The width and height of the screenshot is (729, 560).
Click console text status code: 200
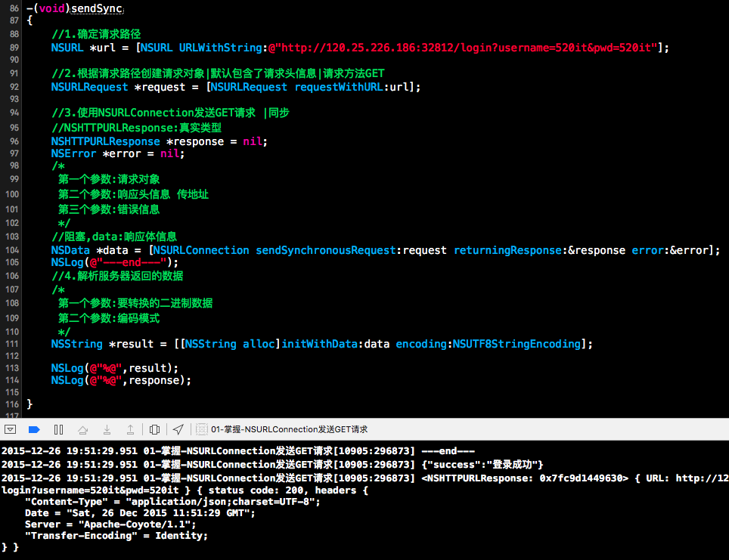tap(257, 490)
